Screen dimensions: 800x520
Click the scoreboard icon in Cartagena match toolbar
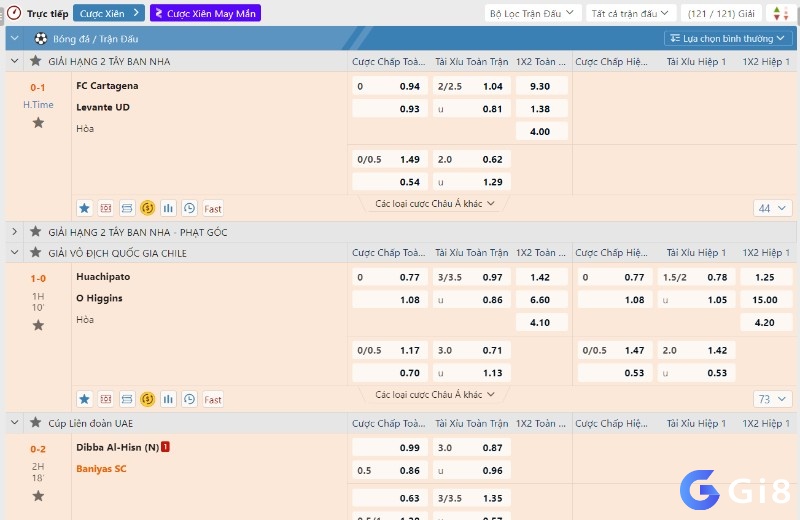coord(106,208)
